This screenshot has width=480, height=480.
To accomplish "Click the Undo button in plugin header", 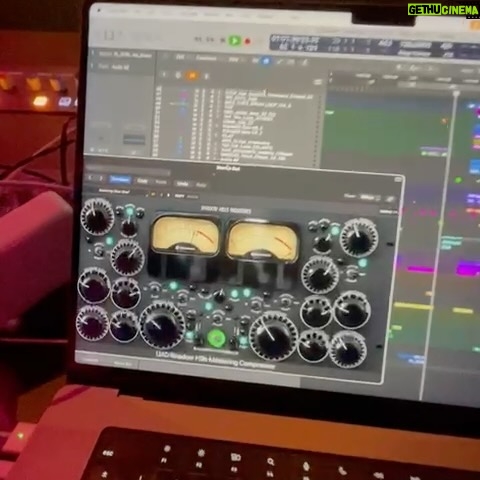I will [183, 183].
